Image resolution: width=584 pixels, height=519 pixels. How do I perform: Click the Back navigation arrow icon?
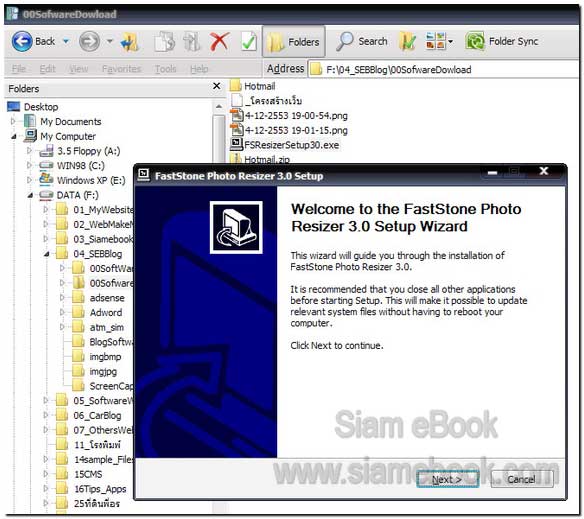(22, 41)
